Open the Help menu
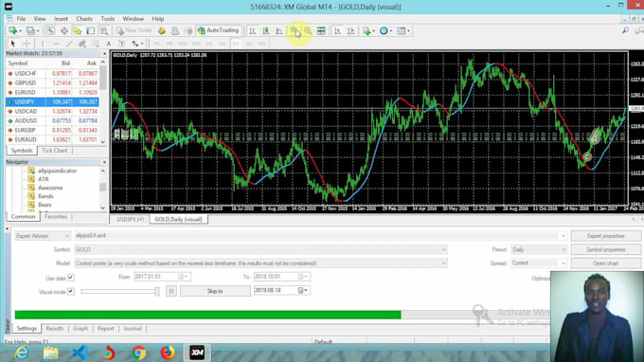The height and width of the screenshot is (362, 644). click(158, 19)
